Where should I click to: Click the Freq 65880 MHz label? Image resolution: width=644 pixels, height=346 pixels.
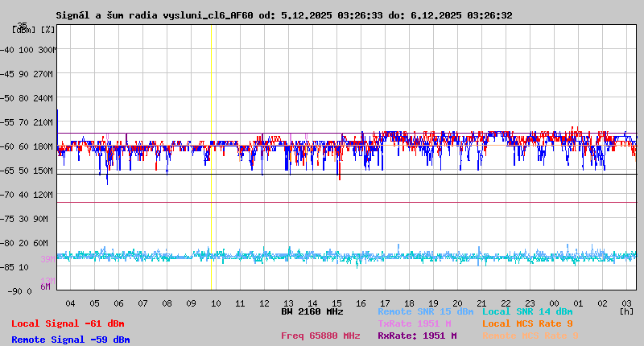(320, 336)
